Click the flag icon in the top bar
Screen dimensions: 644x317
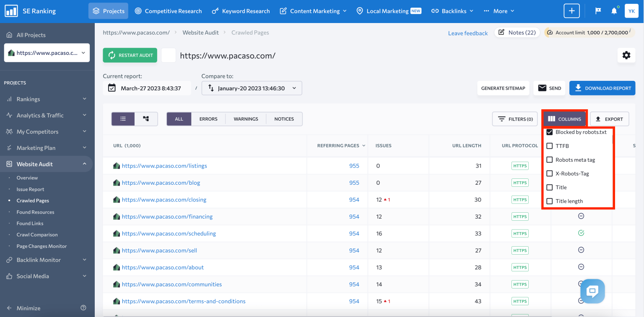pyautogui.click(x=597, y=11)
